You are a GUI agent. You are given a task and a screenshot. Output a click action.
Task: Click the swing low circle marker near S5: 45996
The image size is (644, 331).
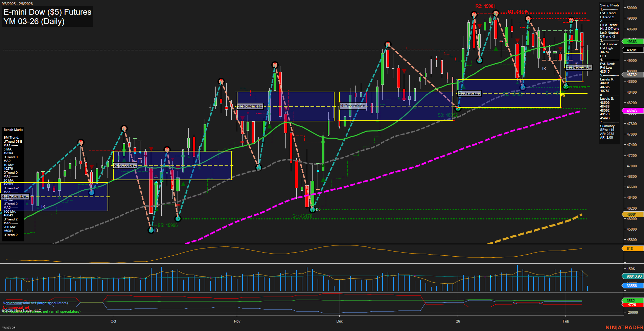[x=151, y=231]
